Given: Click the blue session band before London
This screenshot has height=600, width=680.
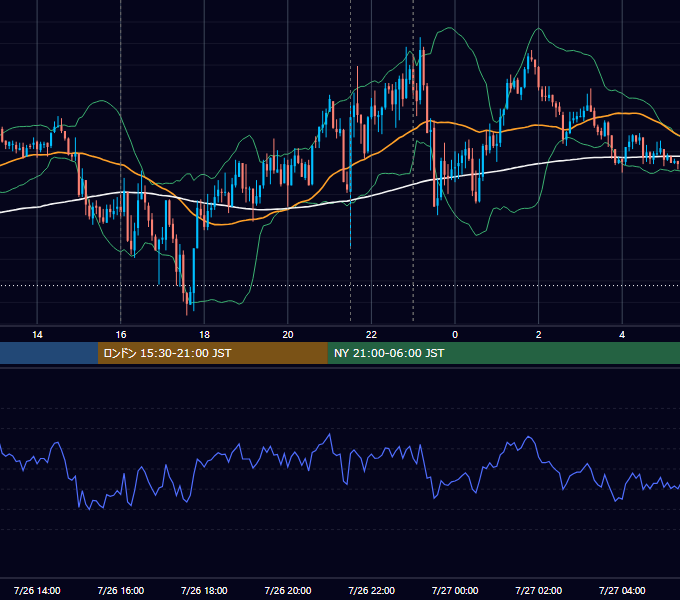Looking at the screenshot, I should point(49,353).
